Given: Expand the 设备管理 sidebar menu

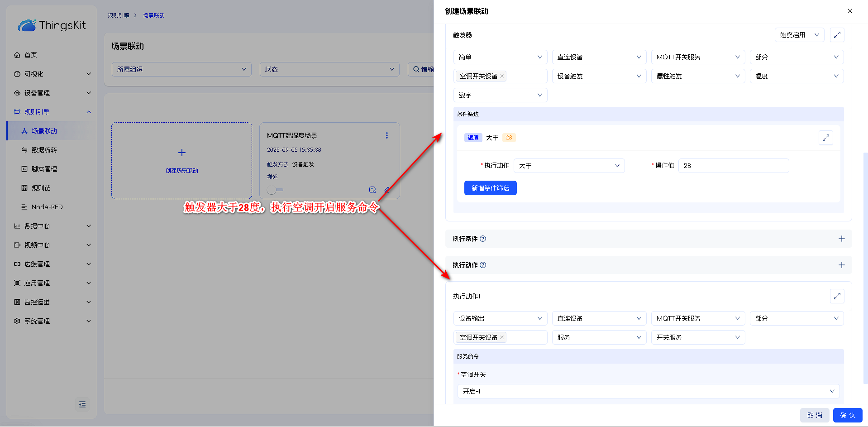Looking at the screenshot, I should coord(52,93).
